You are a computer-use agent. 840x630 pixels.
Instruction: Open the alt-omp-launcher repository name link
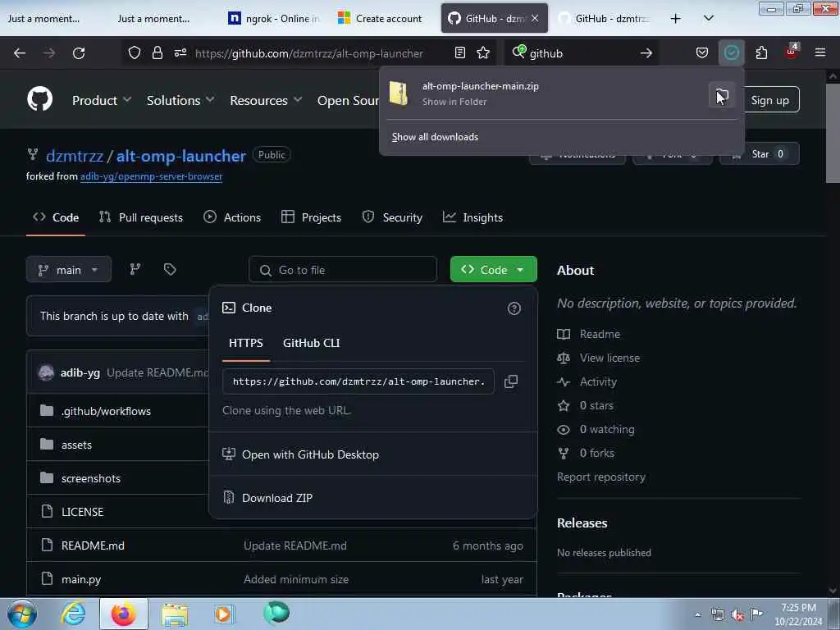pos(181,156)
